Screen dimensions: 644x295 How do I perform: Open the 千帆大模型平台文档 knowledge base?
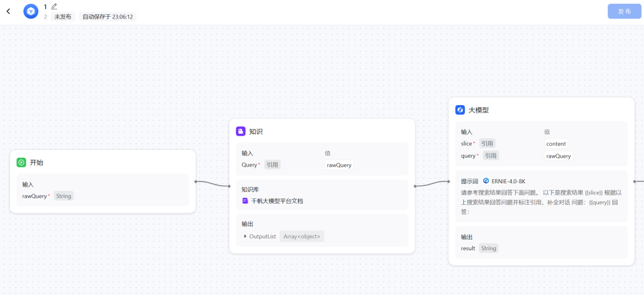[x=277, y=201]
